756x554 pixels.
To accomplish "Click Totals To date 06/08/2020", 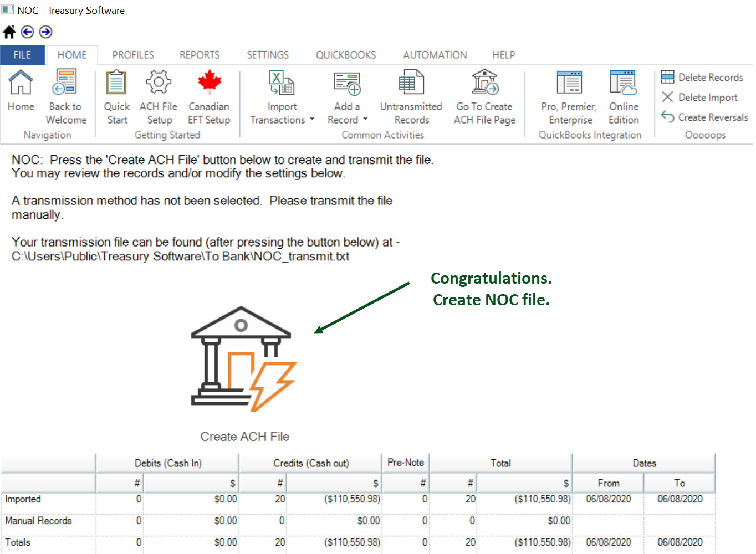I will [x=680, y=542].
